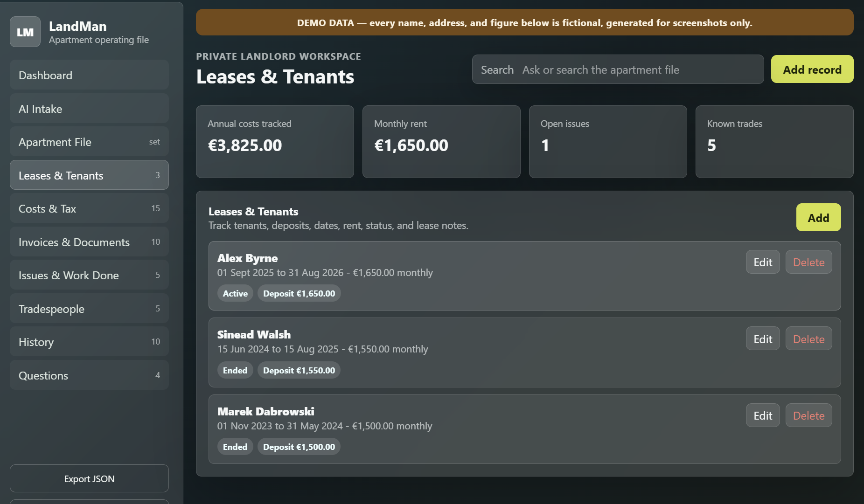Image resolution: width=864 pixels, height=504 pixels.
Task: Click the DEMO DATA notice banner
Action: click(525, 22)
